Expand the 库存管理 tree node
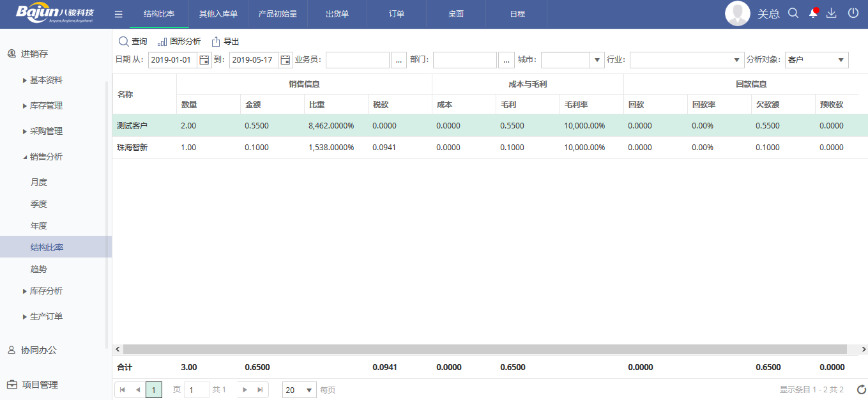868x400 pixels. tap(46, 105)
